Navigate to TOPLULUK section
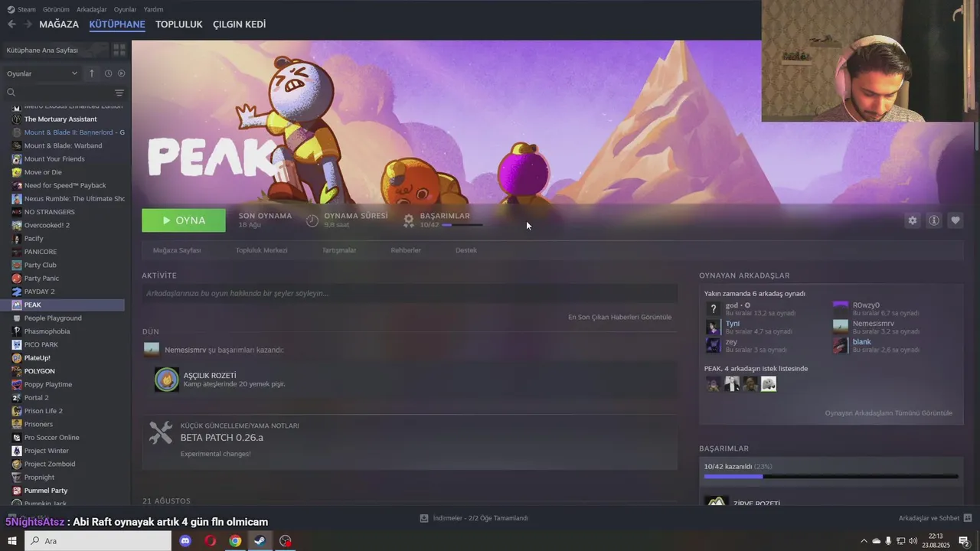This screenshot has width=980, height=551. pyautogui.click(x=178, y=24)
